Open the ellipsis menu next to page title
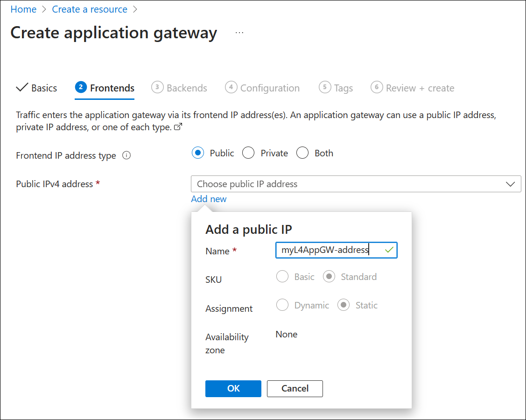The width and height of the screenshot is (526, 420). click(239, 32)
